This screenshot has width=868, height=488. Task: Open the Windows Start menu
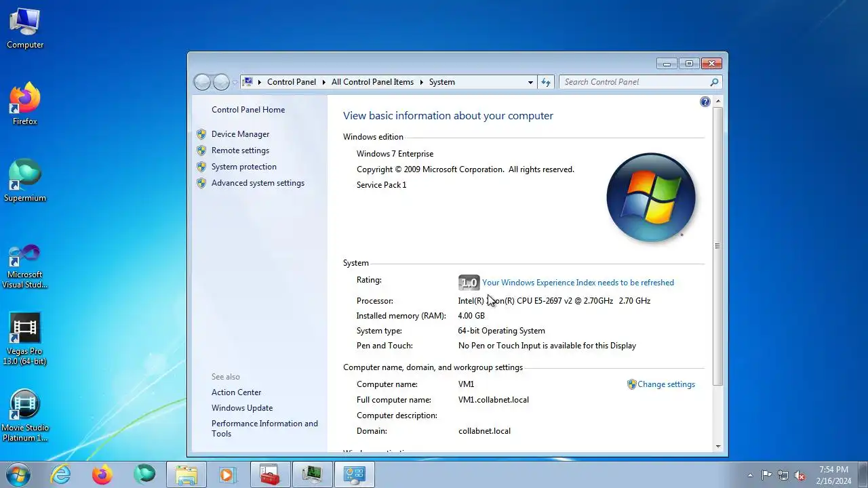click(x=18, y=474)
